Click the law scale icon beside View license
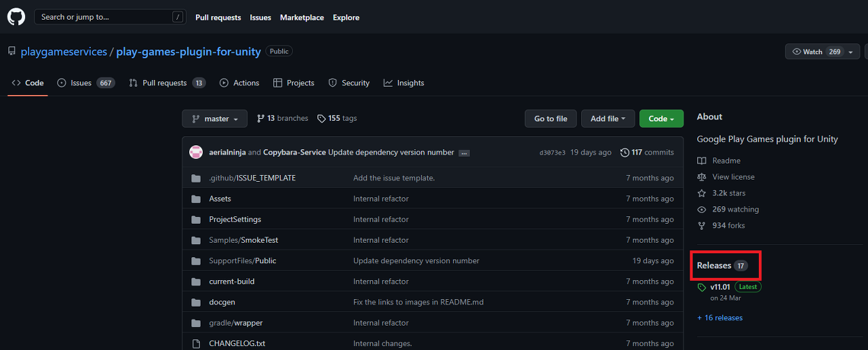The width and height of the screenshot is (868, 350). click(702, 177)
